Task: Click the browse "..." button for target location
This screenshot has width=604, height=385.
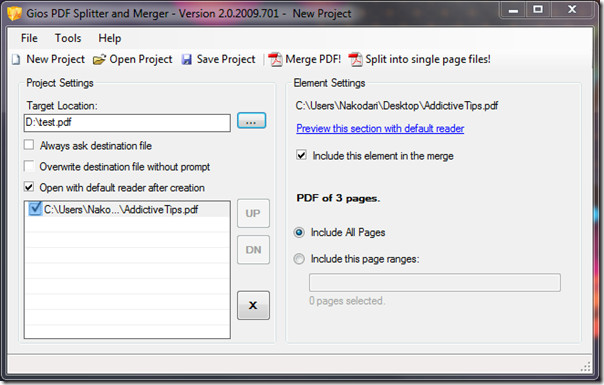Action: click(x=251, y=121)
